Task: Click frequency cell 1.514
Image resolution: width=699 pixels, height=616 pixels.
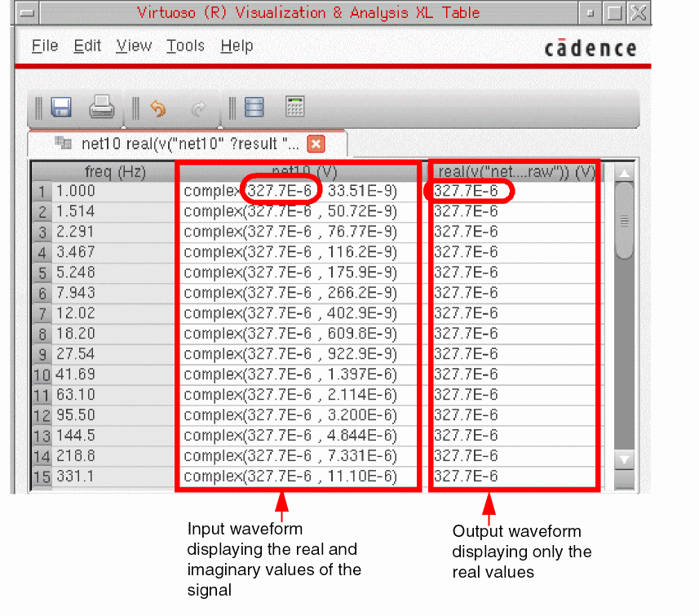Action: click(113, 211)
